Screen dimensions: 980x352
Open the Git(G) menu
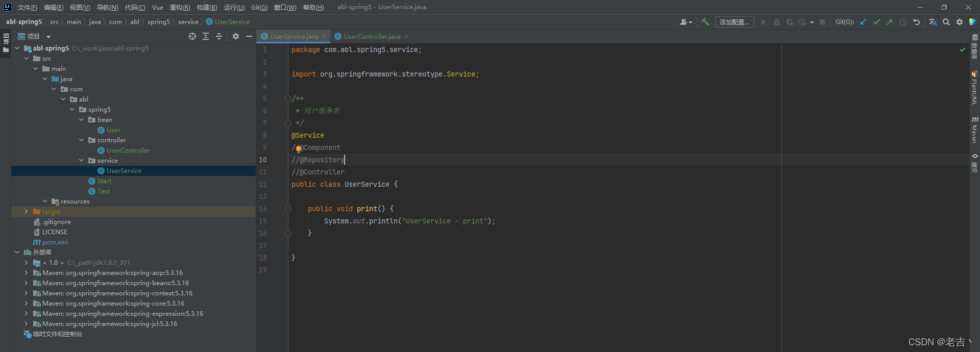click(x=259, y=7)
